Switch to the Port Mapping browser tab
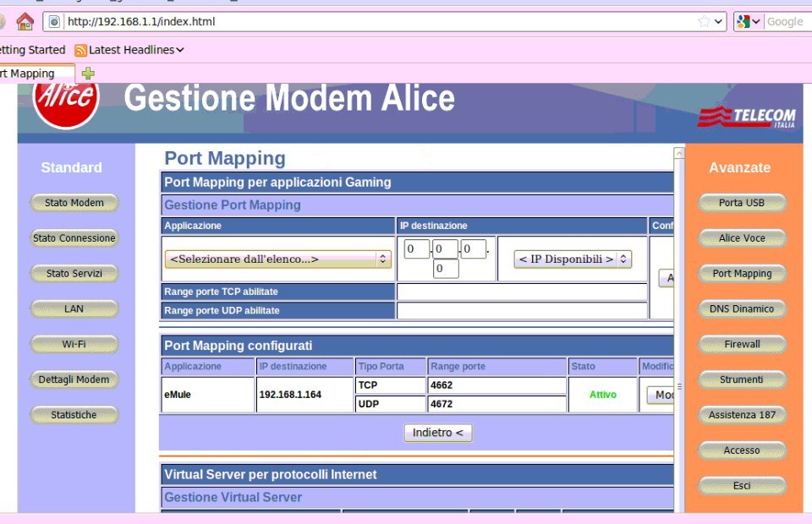 pos(36,74)
